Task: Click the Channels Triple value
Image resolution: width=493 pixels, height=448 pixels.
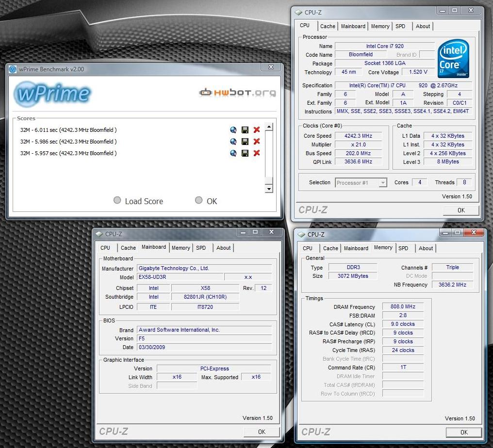Action: tap(452, 267)
